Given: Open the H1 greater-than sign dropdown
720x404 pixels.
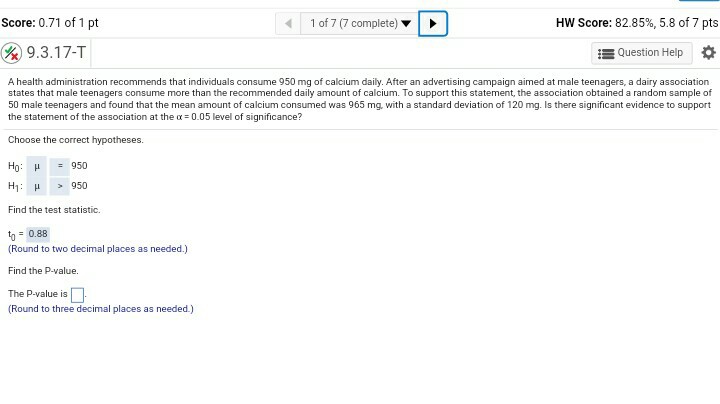Looking at the screenshot, I should pyautogui.click(x=60, y=186).
